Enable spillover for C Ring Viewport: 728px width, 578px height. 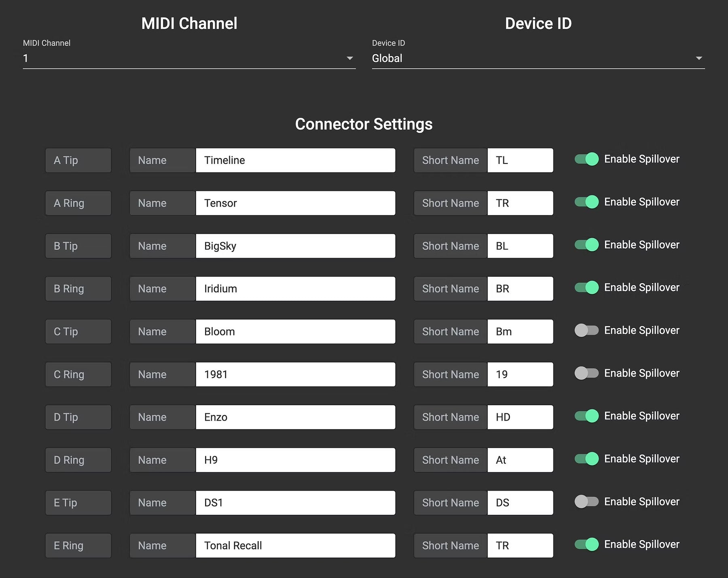586,373
